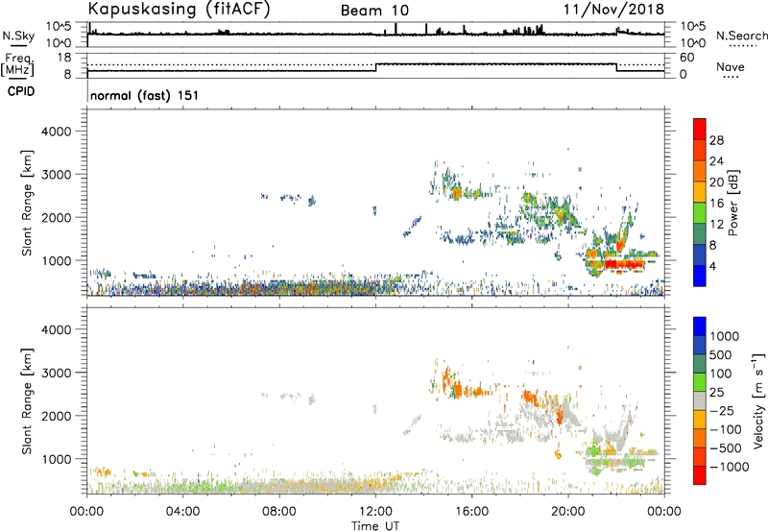Image resolution: width=768 pixels, height=532 pixels.
Task: Pick the Power bar segment between 12 and 16
Action: tap(700, 213)
